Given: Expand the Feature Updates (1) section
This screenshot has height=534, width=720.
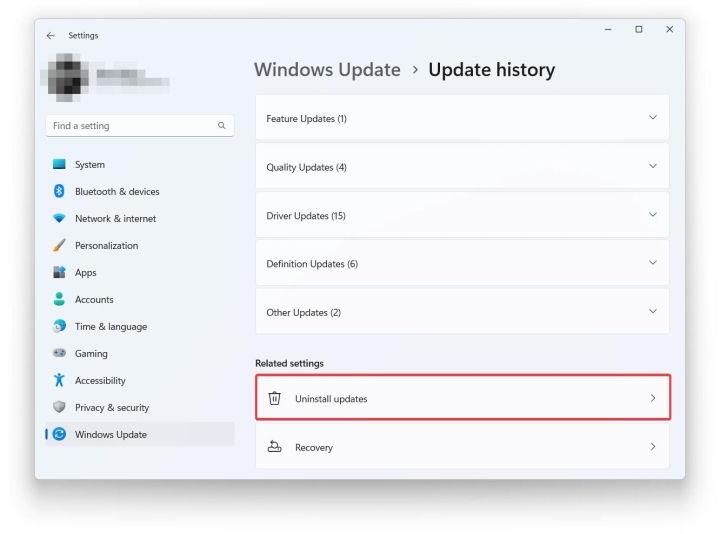Looking at the screenshot, I should (653, 118).
